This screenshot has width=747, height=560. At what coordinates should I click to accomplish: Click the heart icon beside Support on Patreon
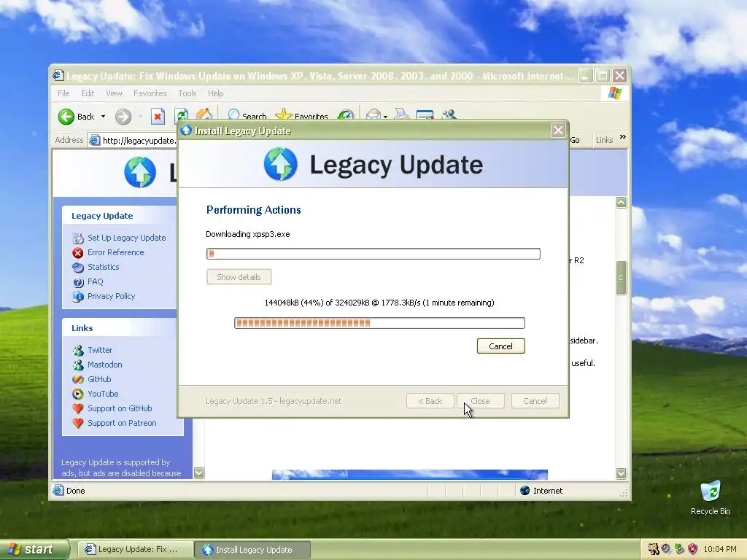(x=78, y=423)
